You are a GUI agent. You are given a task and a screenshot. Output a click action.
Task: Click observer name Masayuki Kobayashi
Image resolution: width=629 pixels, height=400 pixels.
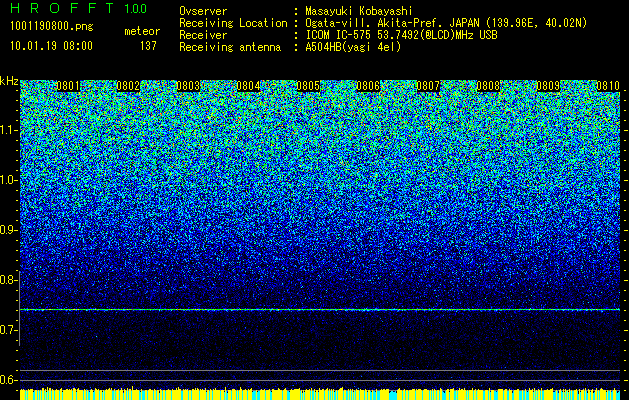click(x=359, y=12)
